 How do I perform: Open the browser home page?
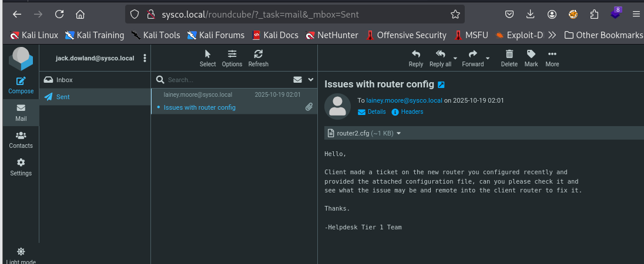tap(80, 14)
